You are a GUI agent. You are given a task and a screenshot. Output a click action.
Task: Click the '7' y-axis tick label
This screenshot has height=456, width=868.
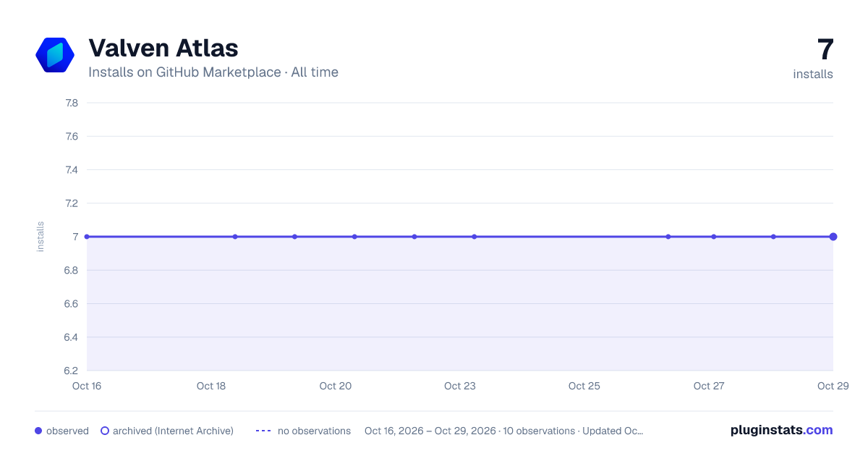[x=75, y=237]
